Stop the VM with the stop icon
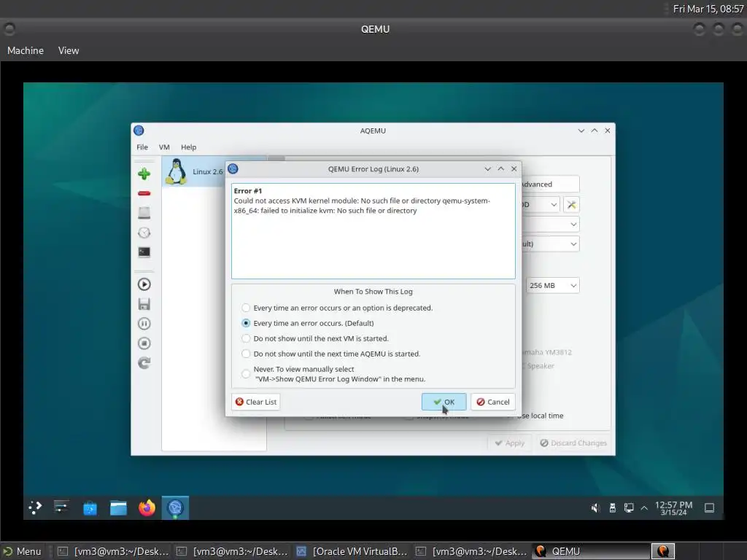The image size is (747, 560). click(x=144, y=343)
